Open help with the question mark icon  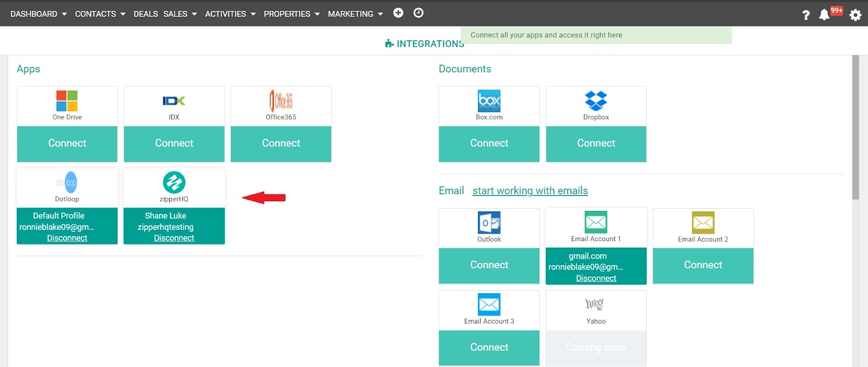(806, 15)
